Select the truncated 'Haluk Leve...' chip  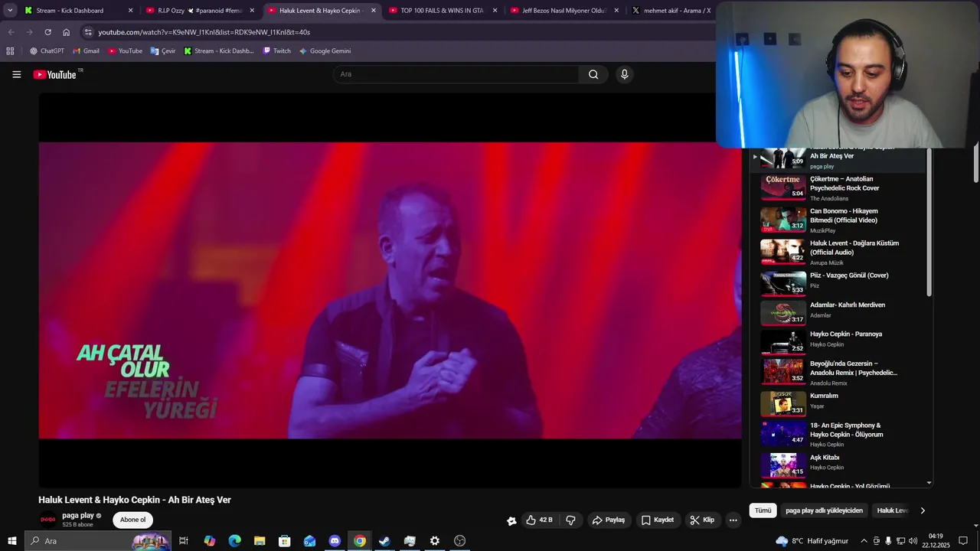click(892, 510)
